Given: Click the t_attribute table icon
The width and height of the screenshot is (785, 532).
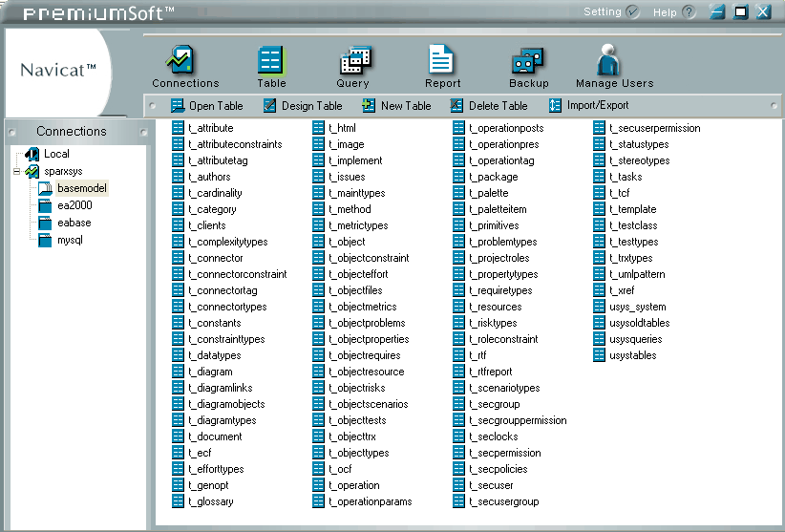Looking at the screenshot, I should click(178, 128).
